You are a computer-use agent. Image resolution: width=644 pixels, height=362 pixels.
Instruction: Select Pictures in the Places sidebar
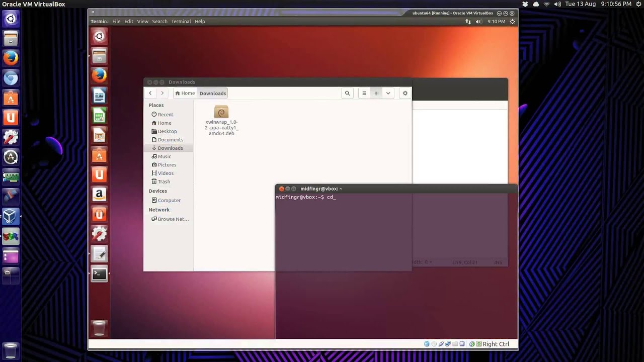coord(169,165)
